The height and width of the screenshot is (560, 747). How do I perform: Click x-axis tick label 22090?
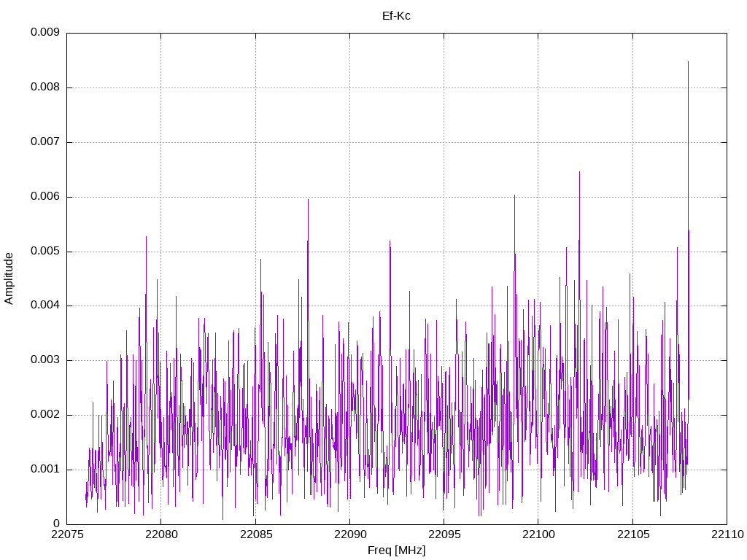(349, 534)
